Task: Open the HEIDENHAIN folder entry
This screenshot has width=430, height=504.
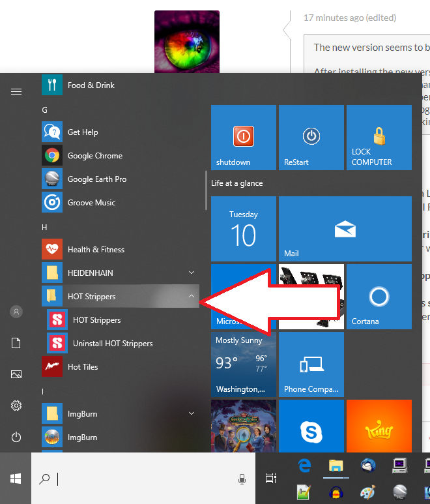Action: 120,273
